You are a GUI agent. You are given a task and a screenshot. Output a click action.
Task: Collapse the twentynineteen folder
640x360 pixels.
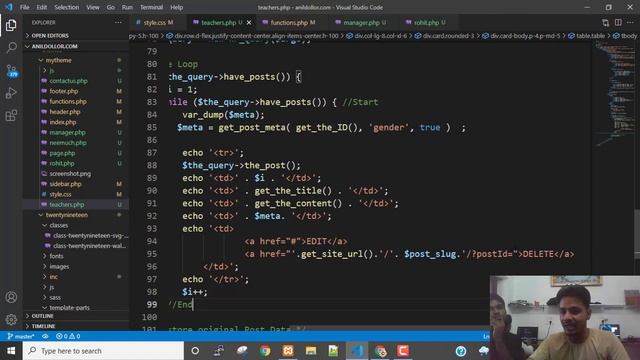coord(67,215)
